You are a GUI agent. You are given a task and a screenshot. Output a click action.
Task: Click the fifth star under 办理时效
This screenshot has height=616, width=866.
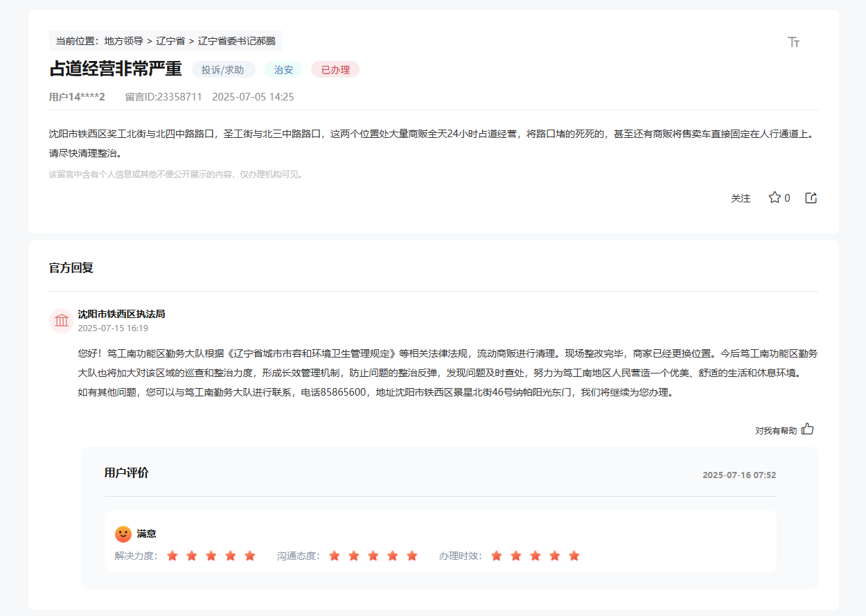coord(574,555)
